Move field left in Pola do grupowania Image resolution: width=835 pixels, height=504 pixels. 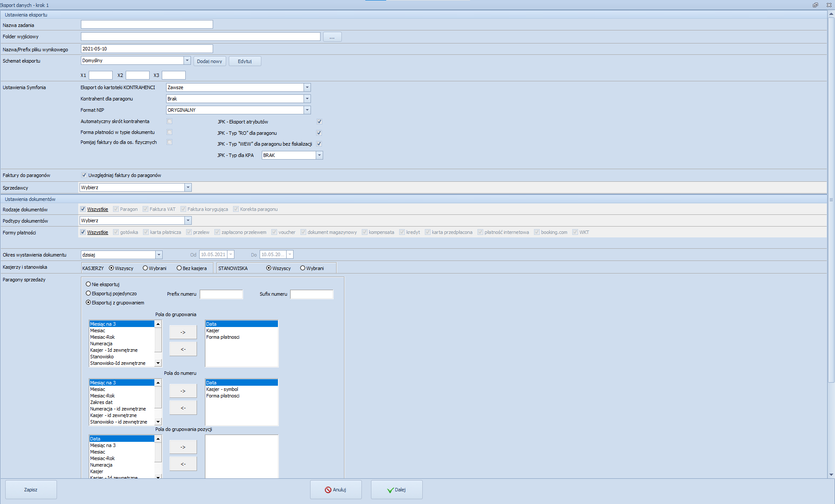point(183,349)
